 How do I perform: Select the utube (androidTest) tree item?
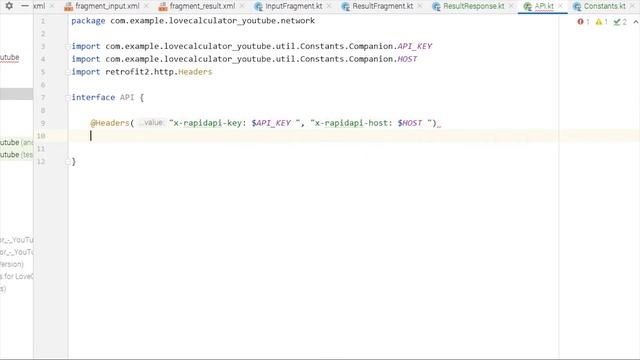(x=16, y=142)
